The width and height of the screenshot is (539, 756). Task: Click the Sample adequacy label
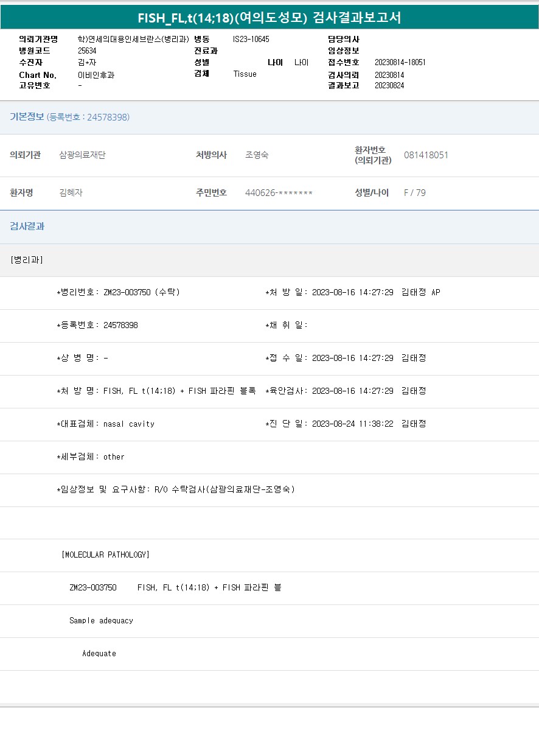point(101,621)
